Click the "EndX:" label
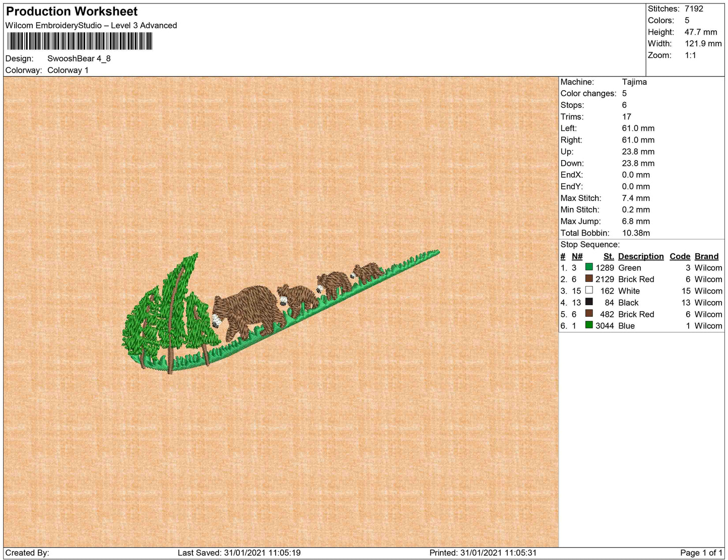The width and height of the screenshot is (728, 560). point(572,174)
